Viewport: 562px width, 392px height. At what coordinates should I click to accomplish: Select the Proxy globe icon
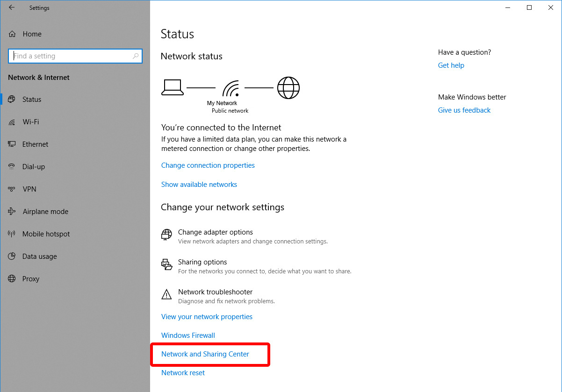tap(12, 278)
